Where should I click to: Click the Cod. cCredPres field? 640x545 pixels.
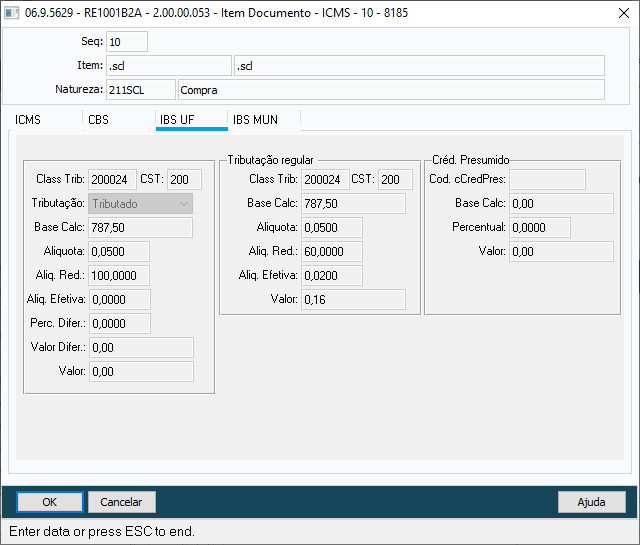(x=547, y=180)
